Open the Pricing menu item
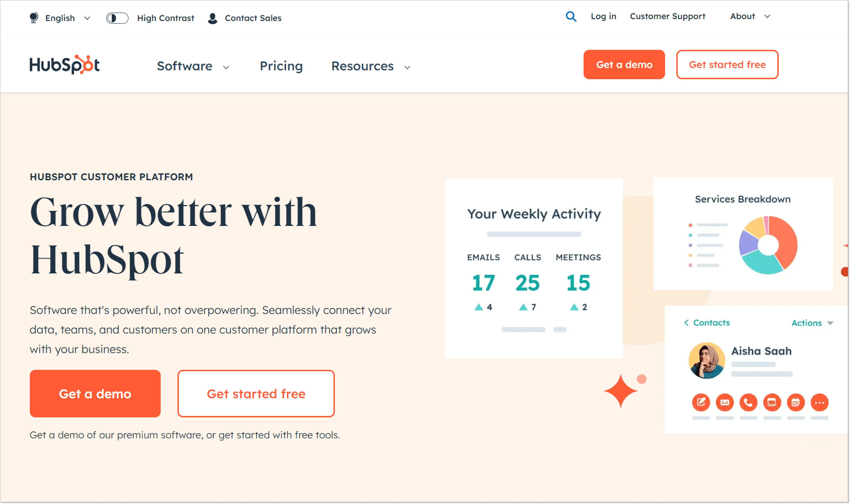The width and height of the screenshot is (850, 504). pos(281,66)
